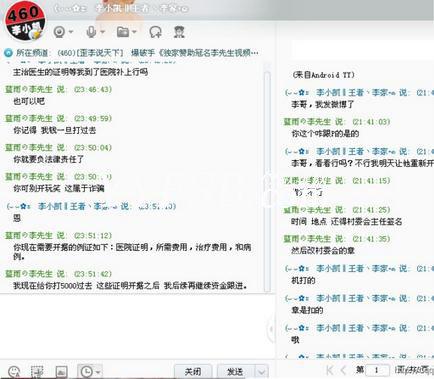Viewport: 434px width, 379px height.
Task: Click the empty message compose area
Action: (x=137, y=327)
